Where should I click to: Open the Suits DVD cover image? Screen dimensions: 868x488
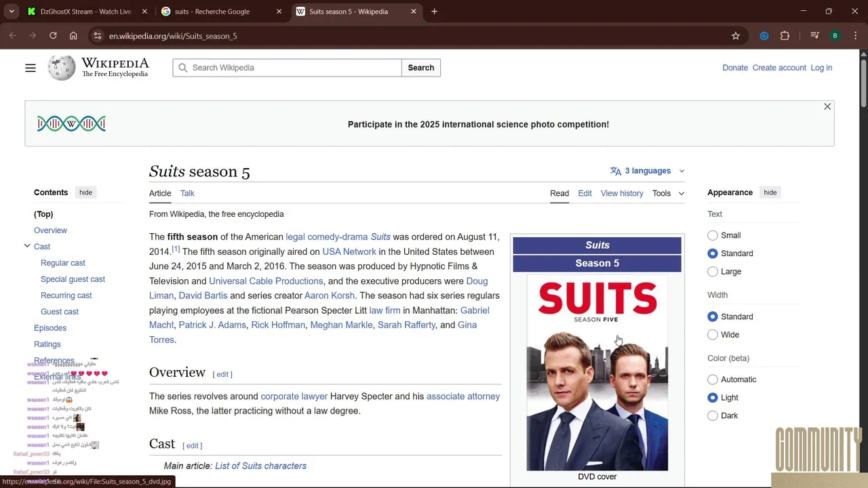click(x=597, y=373)
